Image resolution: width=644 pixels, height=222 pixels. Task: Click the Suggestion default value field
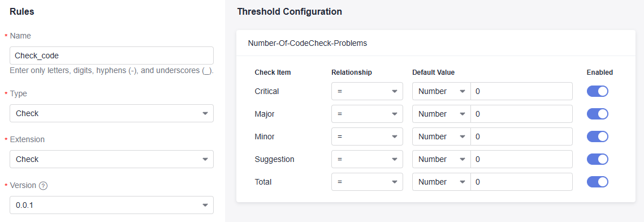[522, 159]
